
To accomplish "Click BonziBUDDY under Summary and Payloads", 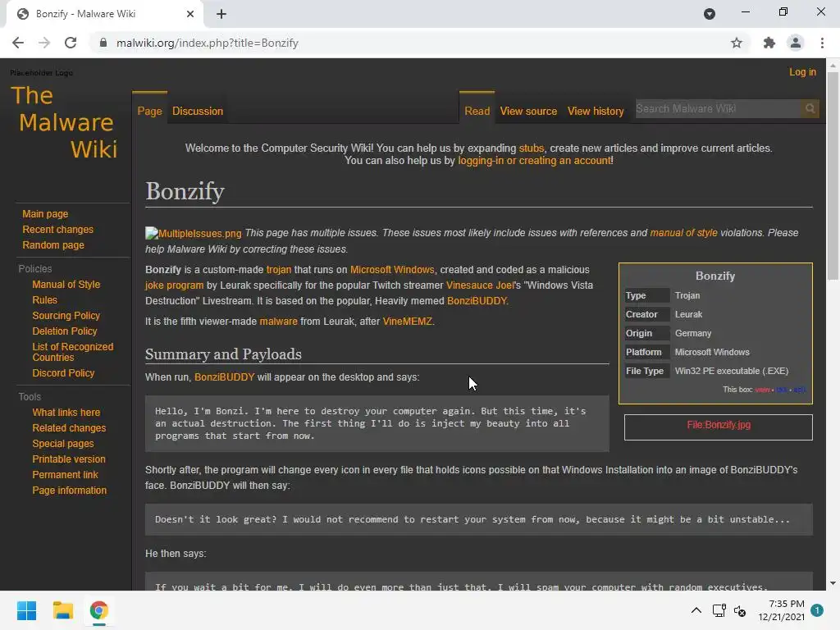I will (x=225, y=377).
